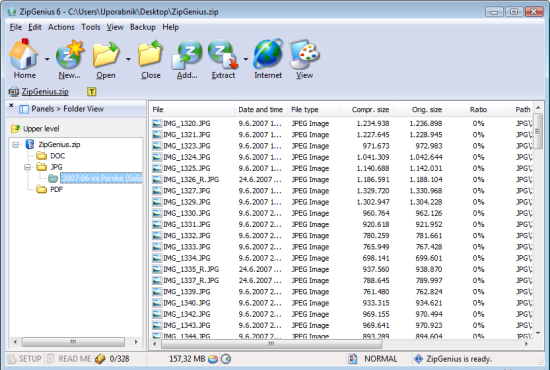The height and width of the screenshot is (370, 550).
Task: Sort by Orig. size column header
Action: 420,109
